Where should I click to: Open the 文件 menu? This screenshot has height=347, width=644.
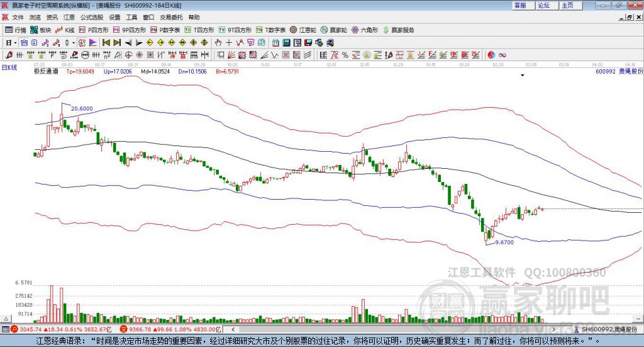(18, 17)
